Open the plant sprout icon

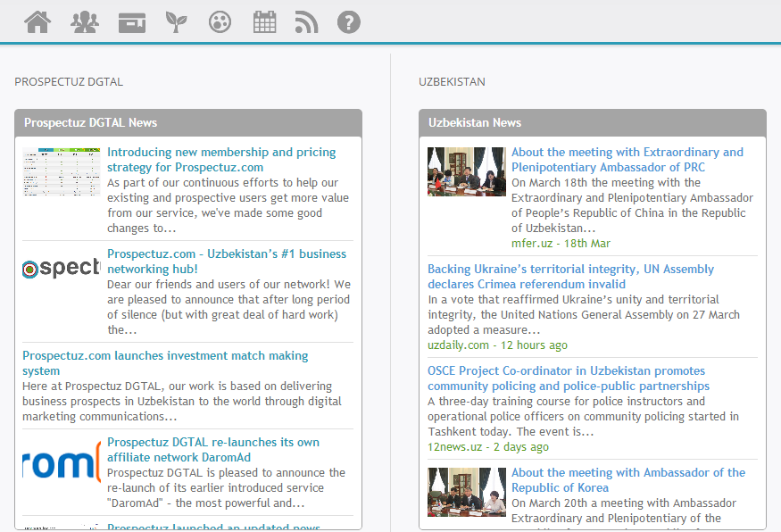[x=176, y=22]
